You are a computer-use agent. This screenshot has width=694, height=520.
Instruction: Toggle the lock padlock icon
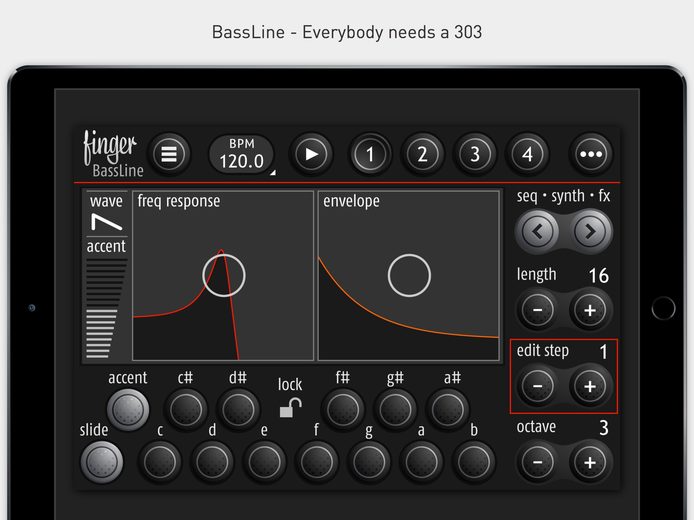(x=290, y=408)
